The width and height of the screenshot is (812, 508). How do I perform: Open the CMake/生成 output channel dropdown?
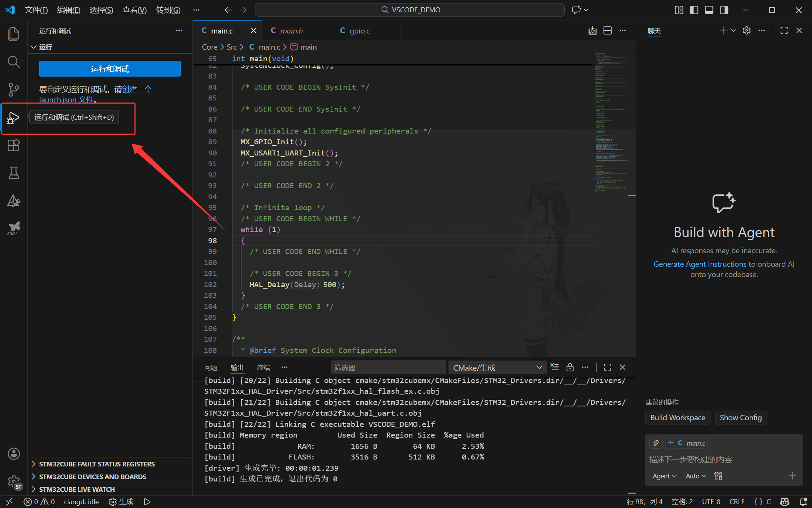tap(497, 368)
